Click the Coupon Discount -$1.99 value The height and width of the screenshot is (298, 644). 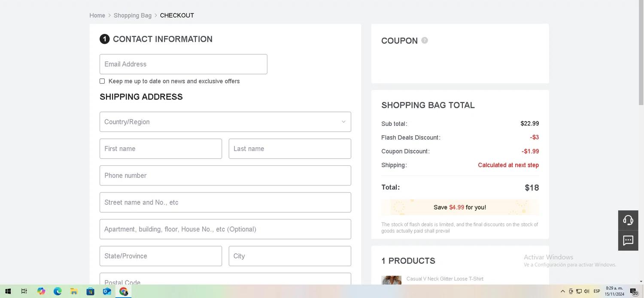[530, 151]
